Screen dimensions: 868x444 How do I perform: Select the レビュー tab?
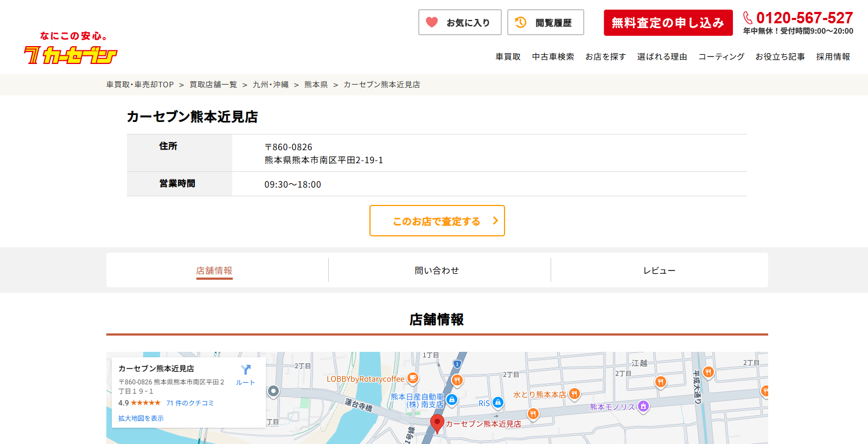659,271
